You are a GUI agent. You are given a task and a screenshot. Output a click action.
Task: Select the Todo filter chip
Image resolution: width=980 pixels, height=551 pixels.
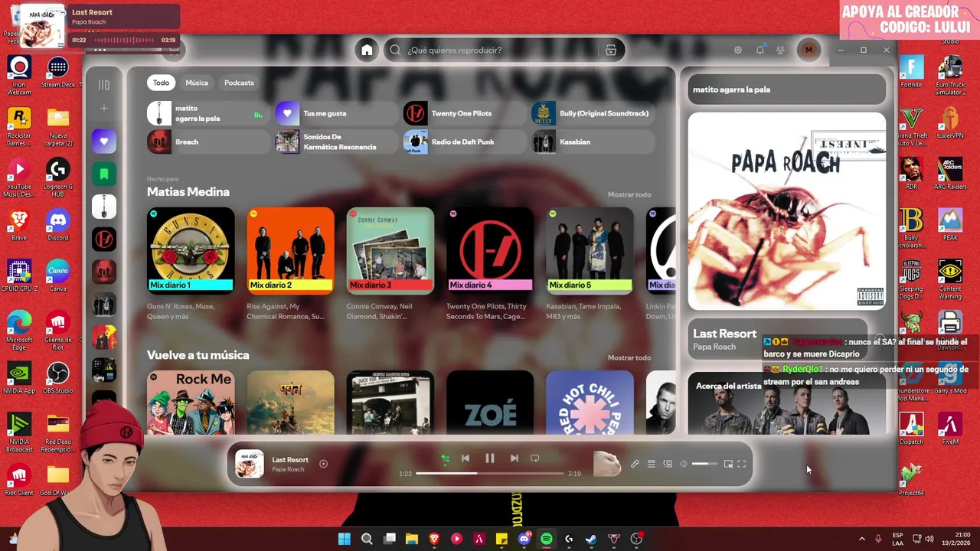click(161, 83)
